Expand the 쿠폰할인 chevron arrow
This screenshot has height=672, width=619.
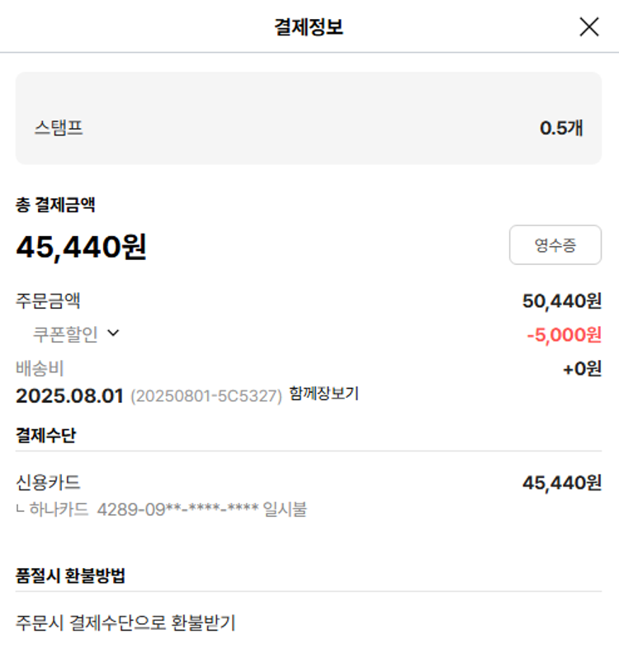(113, 334)
